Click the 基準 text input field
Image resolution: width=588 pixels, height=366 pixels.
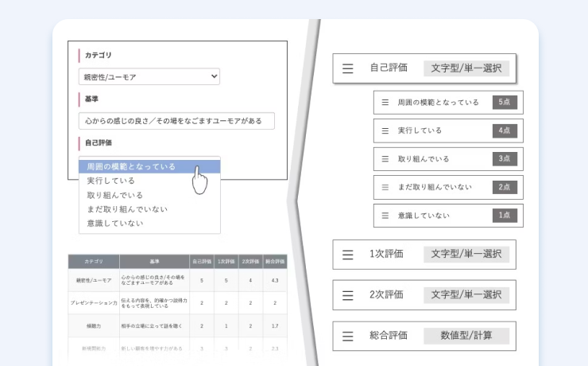(176, 121)
